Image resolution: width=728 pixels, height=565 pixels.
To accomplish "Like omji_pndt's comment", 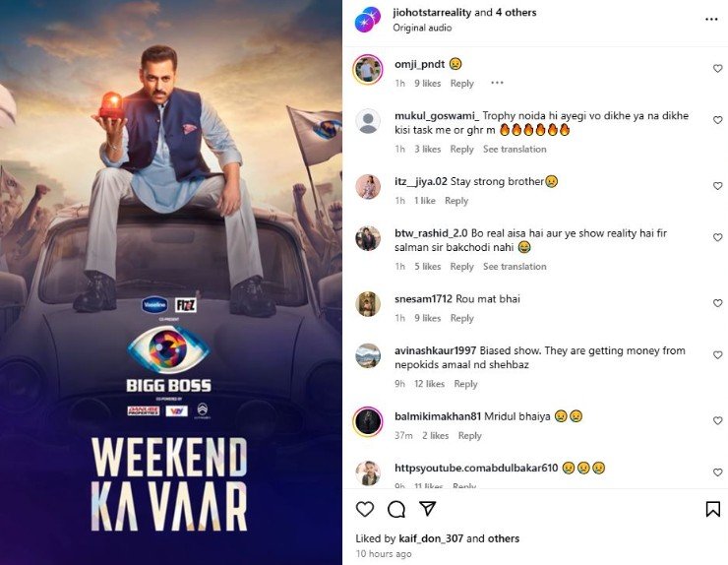I will 718,68.
